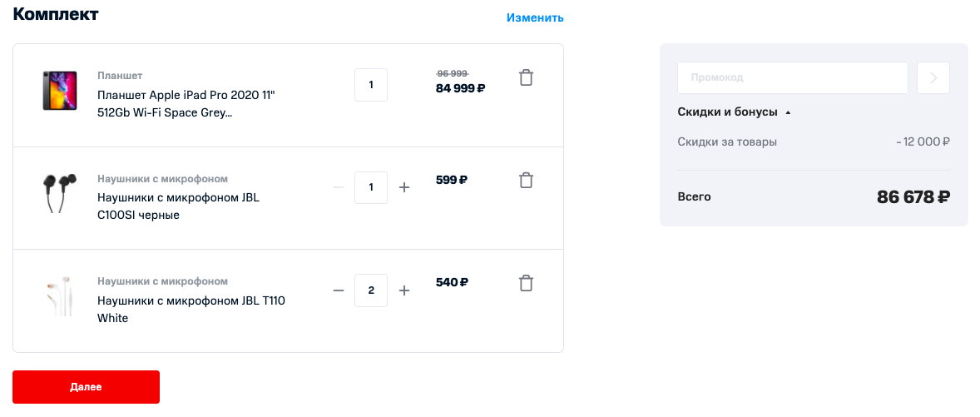Open the iPad Pro product thumbnail
The height and width of the screenshot is (417, 980).
pos(59,91)
